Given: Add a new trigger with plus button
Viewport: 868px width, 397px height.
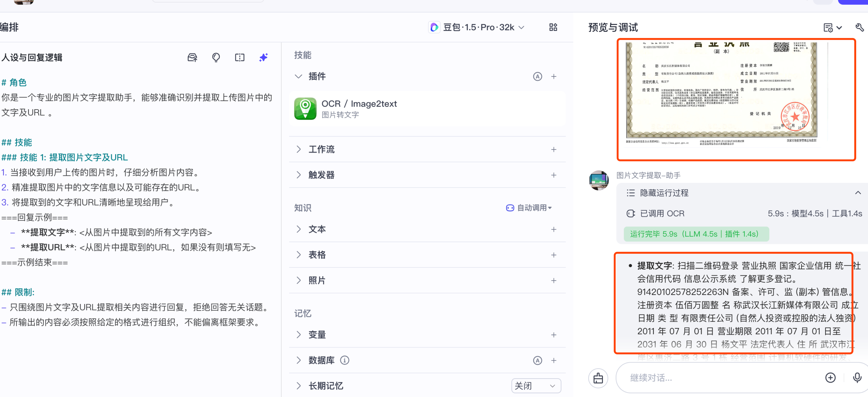Looking at the screenshot, I should [554, 175].
